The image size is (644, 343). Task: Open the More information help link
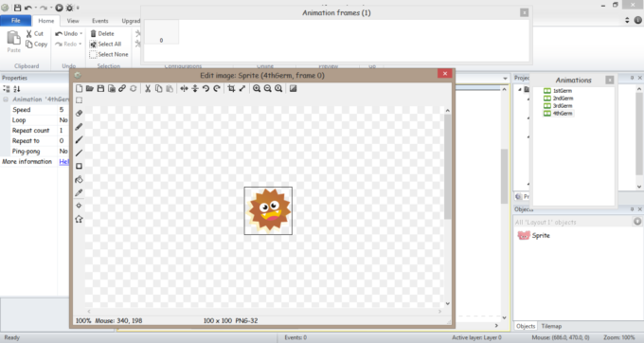tap(63, 161)
